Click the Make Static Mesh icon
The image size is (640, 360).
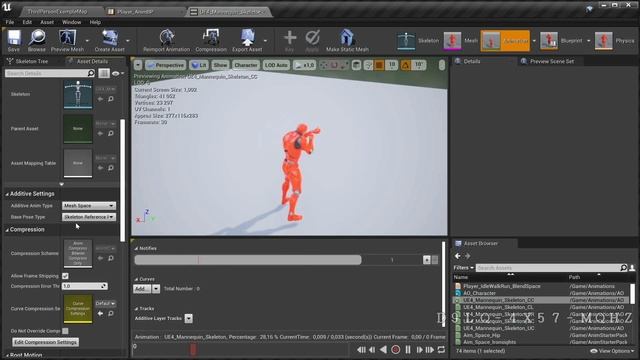point(347,40)
